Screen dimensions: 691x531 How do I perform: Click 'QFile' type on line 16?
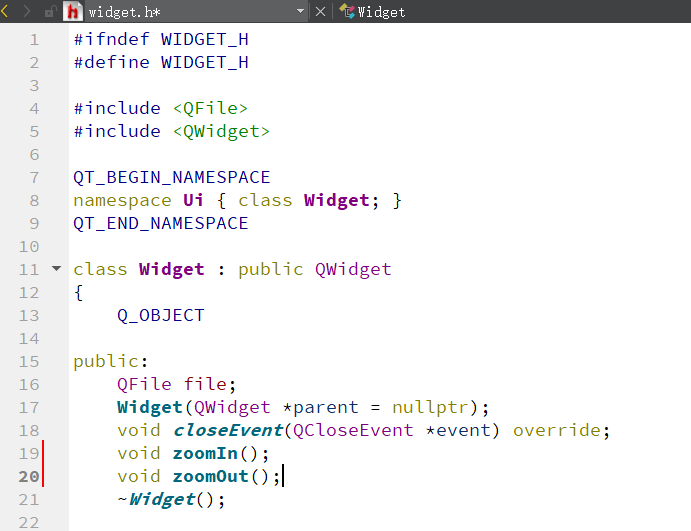(x=145, y=384)
